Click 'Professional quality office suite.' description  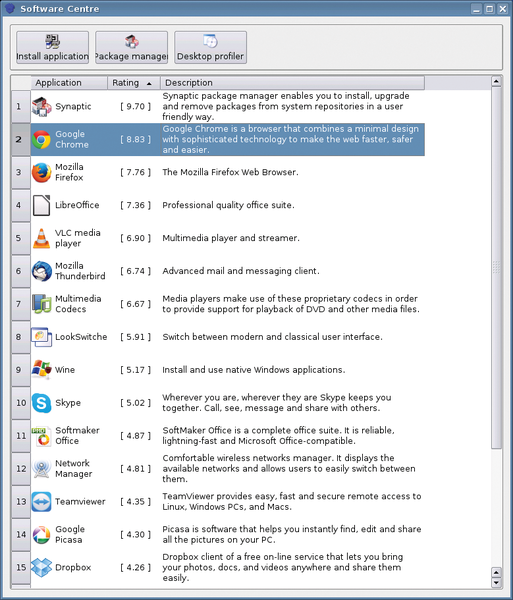tap(228, 205)
